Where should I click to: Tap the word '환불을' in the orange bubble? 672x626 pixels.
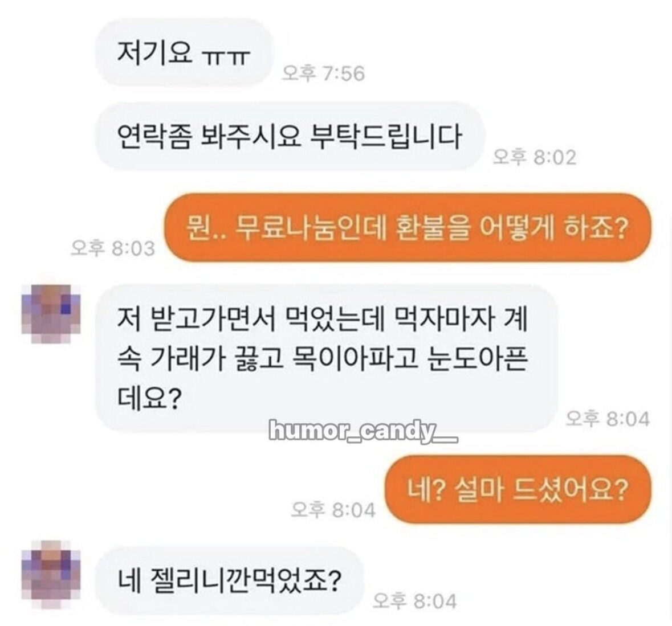point(431,228)
